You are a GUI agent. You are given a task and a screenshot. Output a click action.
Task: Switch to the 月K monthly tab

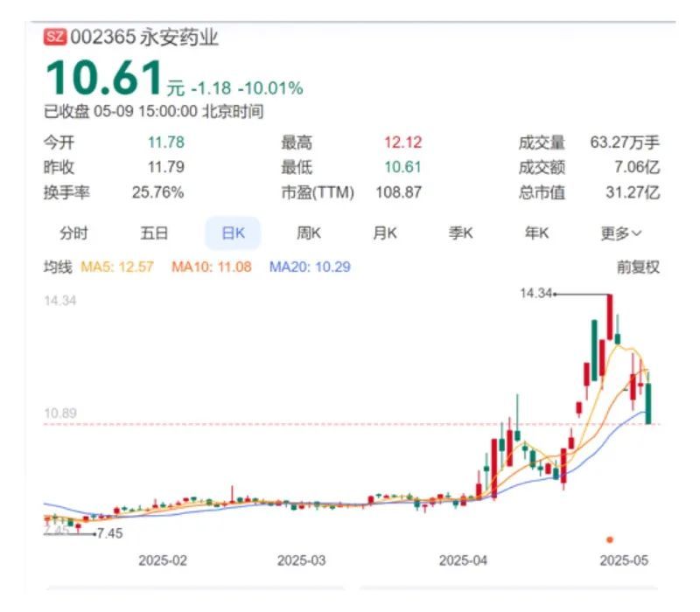383,233
